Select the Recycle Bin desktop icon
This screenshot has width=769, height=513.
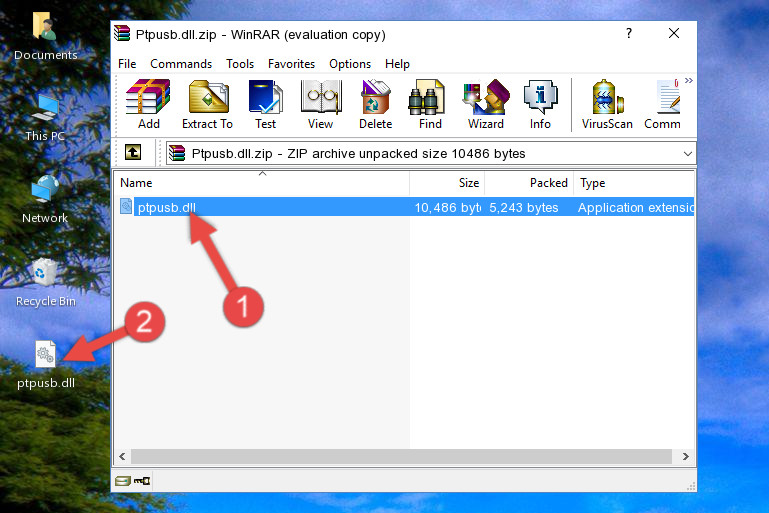point(45,282)
